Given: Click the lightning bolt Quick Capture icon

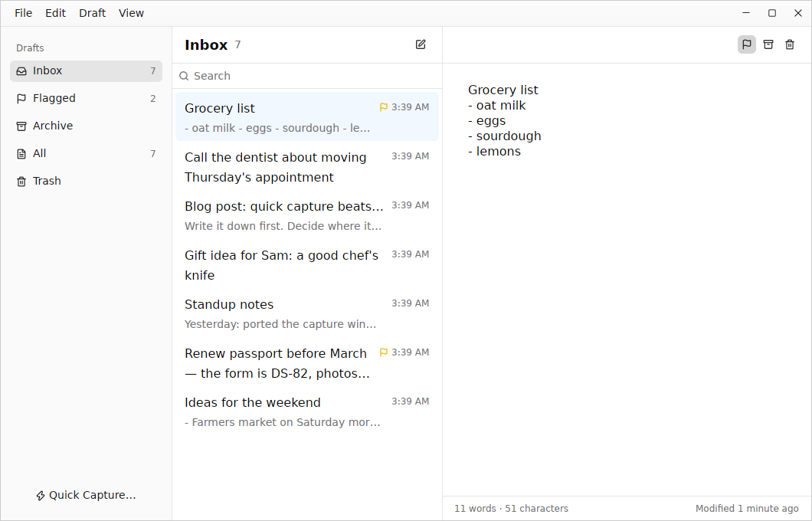Looking at the screenshot, I should click(41, 496).
